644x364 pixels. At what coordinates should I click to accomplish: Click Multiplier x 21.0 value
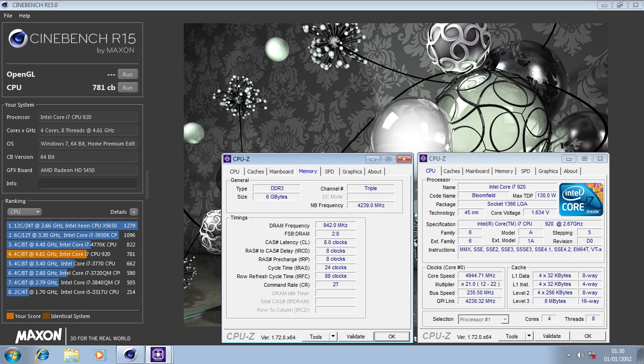click(x=481, y=284)
